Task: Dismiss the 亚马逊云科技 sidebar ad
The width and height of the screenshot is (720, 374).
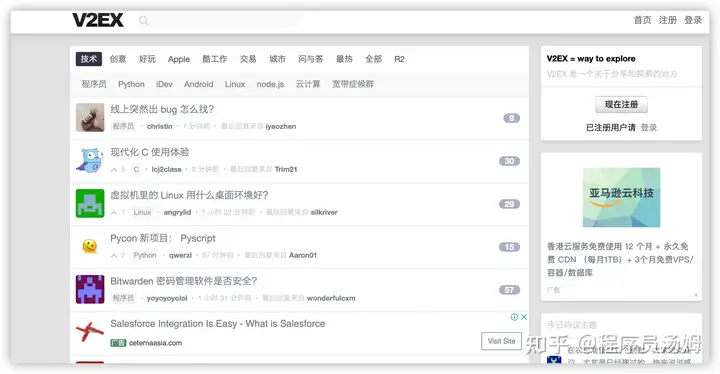Action: 696,295
